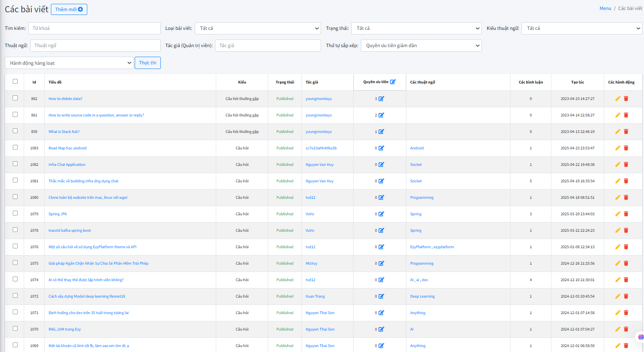Edit pencil for post 1076
The height and width of the screenshot is (352, 644).
pos(618,247)
